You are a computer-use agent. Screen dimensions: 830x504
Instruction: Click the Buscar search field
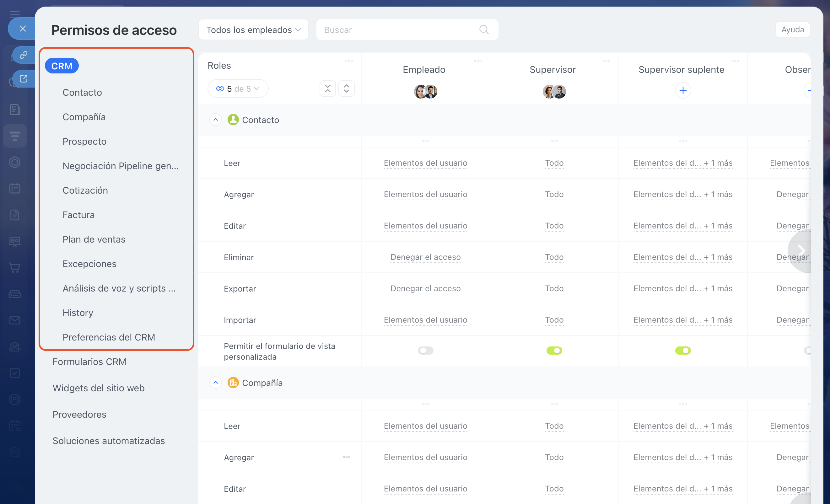click(397, 29)
